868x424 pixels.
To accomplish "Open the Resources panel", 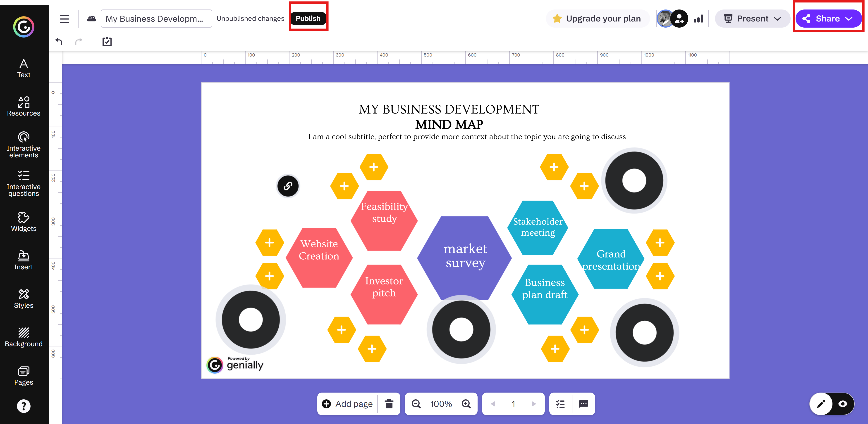I will point(23,107).
